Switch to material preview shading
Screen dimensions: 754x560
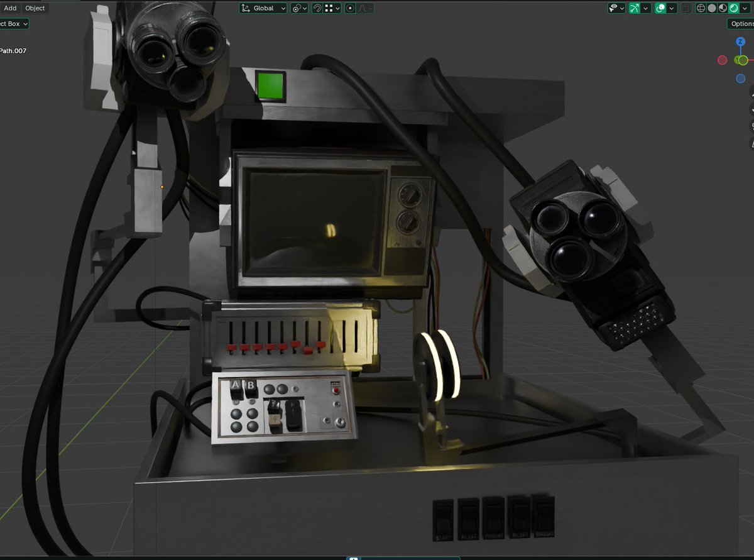(723, 8)
